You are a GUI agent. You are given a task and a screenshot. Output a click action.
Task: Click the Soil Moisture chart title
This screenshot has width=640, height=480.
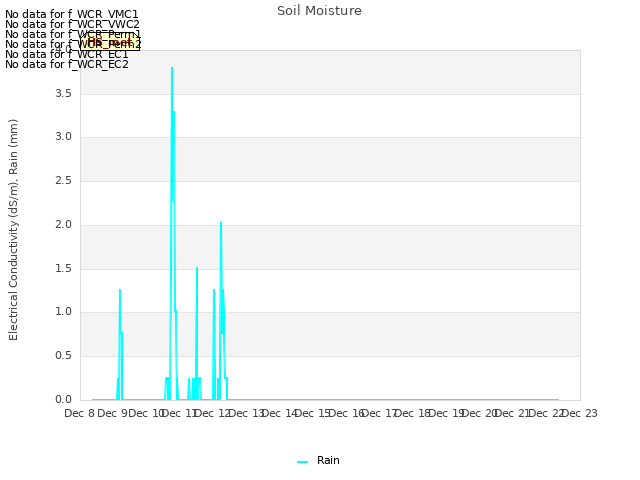click(x=319, y=11)
